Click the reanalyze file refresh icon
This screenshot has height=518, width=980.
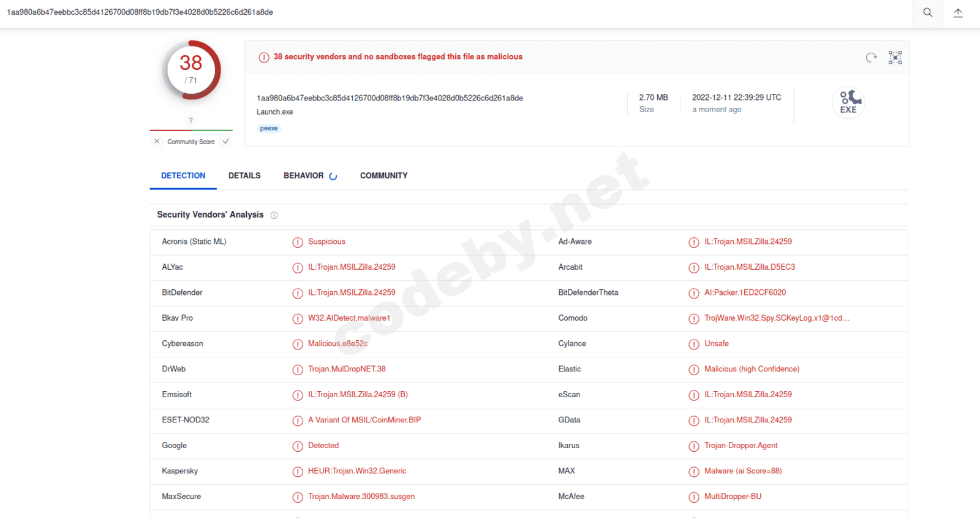[x=871, y=58]
